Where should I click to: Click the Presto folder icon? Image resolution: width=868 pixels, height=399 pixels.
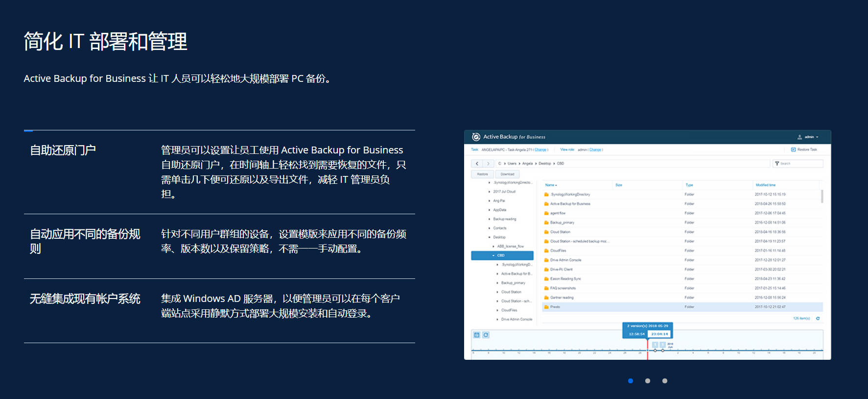[x=546, y=307]
